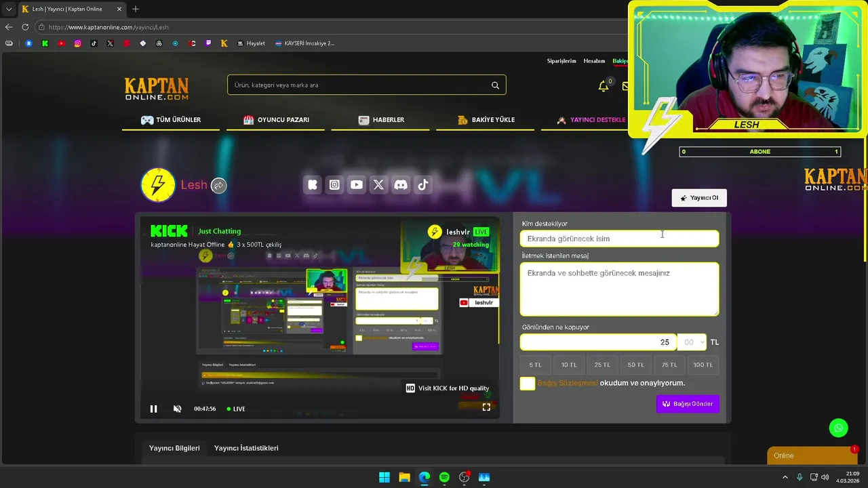Select the 25 TL preset amount

coord(602,365)
